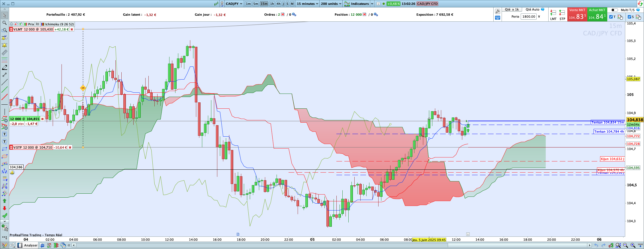Open the wrench settings in order panel
The image size is (644, 249).
click(497, 11)
